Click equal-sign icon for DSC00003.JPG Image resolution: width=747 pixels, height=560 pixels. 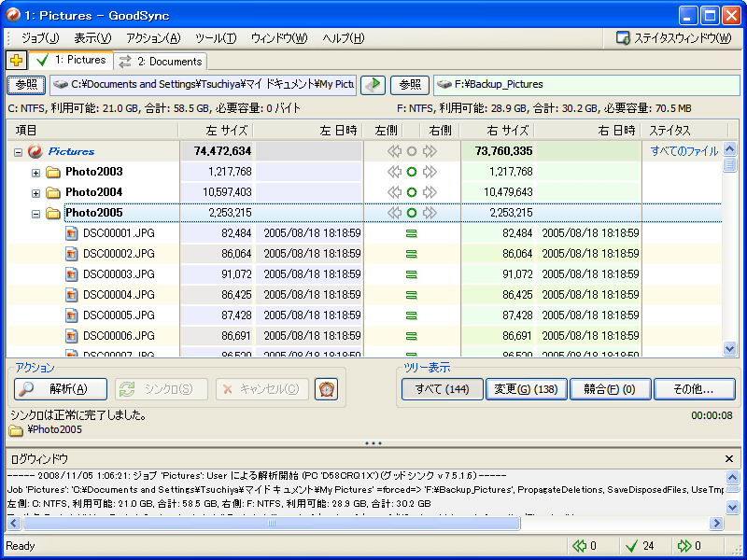(x=411, y=274)
